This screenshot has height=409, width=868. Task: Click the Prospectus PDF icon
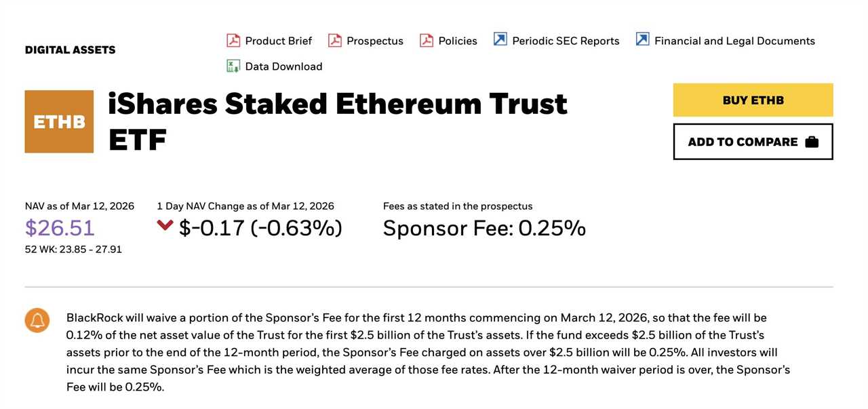click(335, 40)
